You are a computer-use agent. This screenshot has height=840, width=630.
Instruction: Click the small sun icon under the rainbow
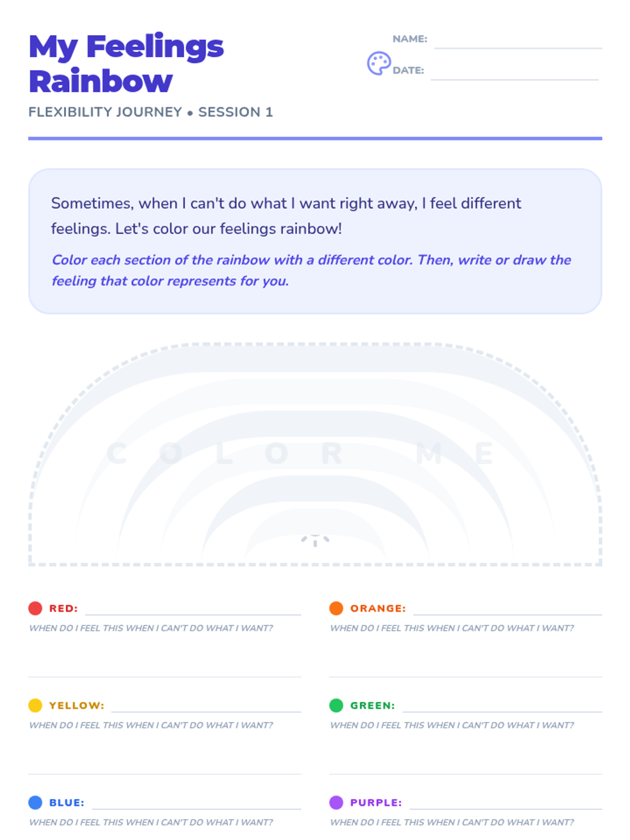315,540
